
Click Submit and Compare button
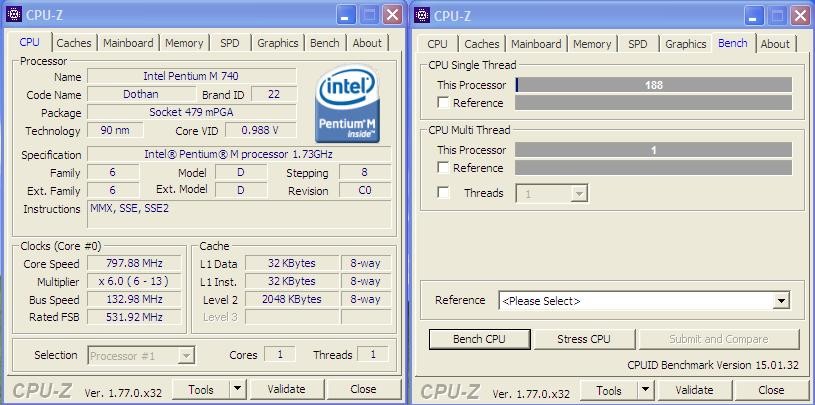tap(719, 339)
